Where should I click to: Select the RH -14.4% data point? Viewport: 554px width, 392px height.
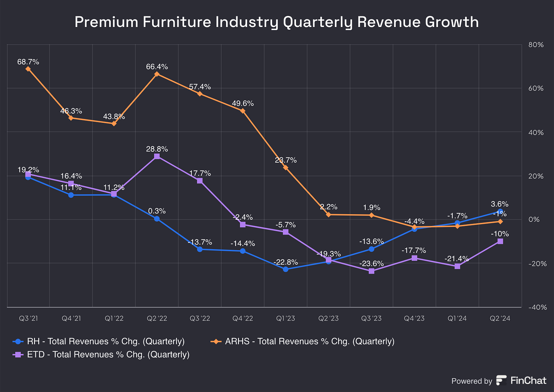click(x=243, y=251)
